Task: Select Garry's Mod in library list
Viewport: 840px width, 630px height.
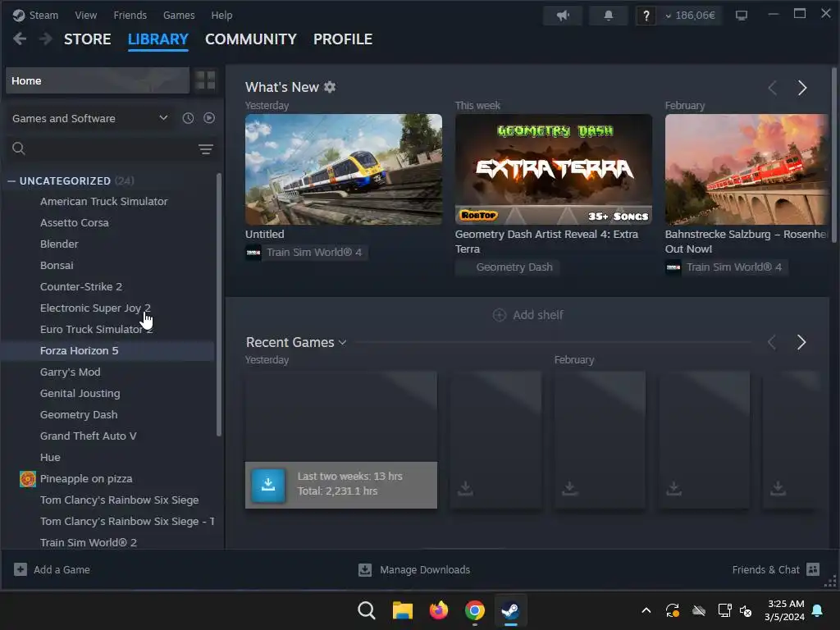Action: click(71, 372)
